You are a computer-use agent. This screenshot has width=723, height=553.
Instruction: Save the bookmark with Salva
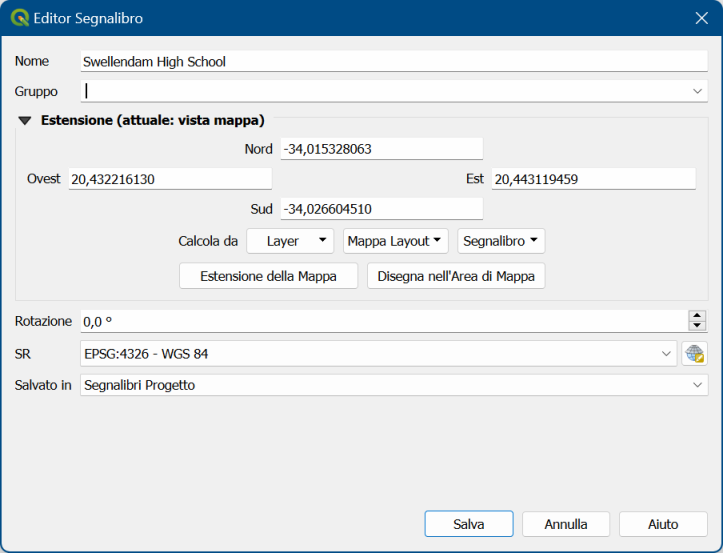click(469, 524)
